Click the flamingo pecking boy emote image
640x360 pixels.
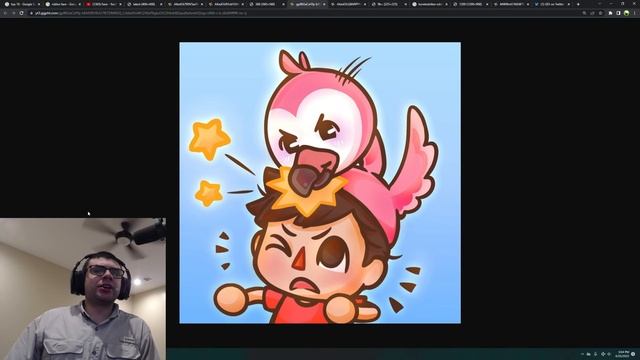coord(320,182)
